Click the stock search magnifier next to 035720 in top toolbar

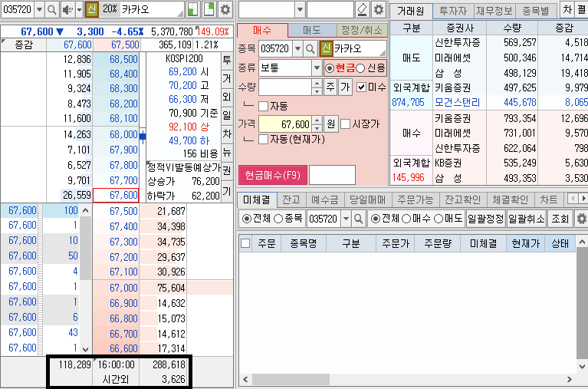click(x=52, y=10)
